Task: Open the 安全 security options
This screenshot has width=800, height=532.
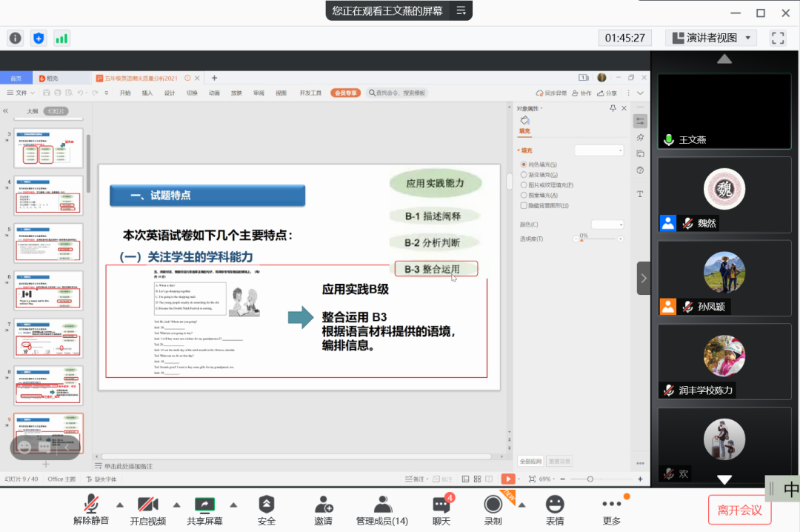Action: (x=267, y=510)
